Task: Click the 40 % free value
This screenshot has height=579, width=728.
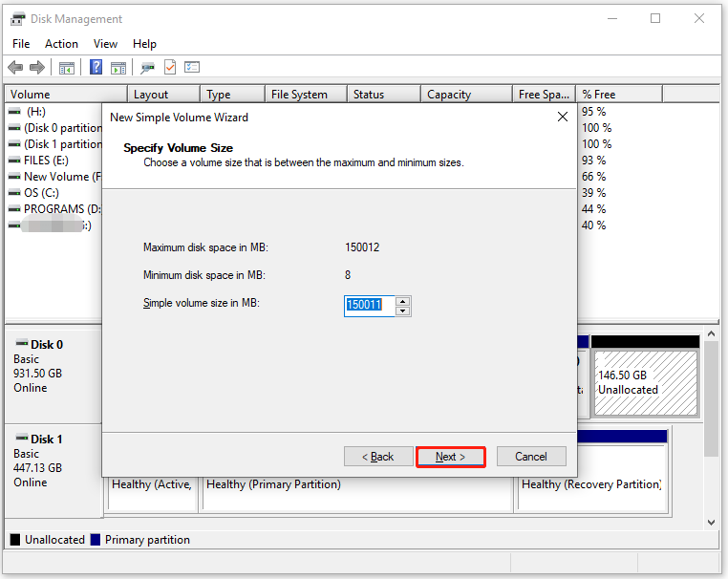Action: click(594, 225)
